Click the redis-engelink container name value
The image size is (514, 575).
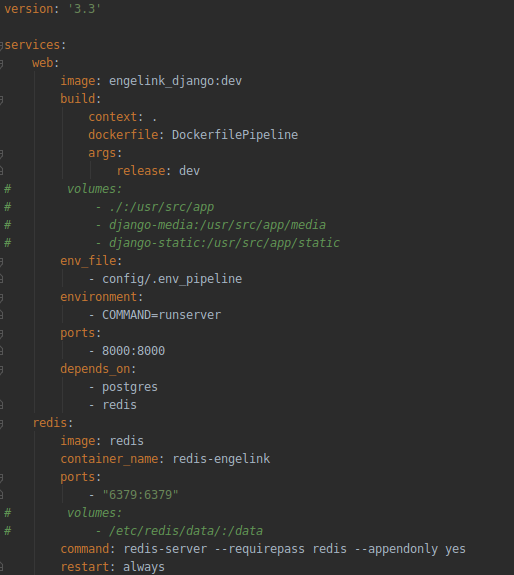pyautogui.click(x=221, y=459)
